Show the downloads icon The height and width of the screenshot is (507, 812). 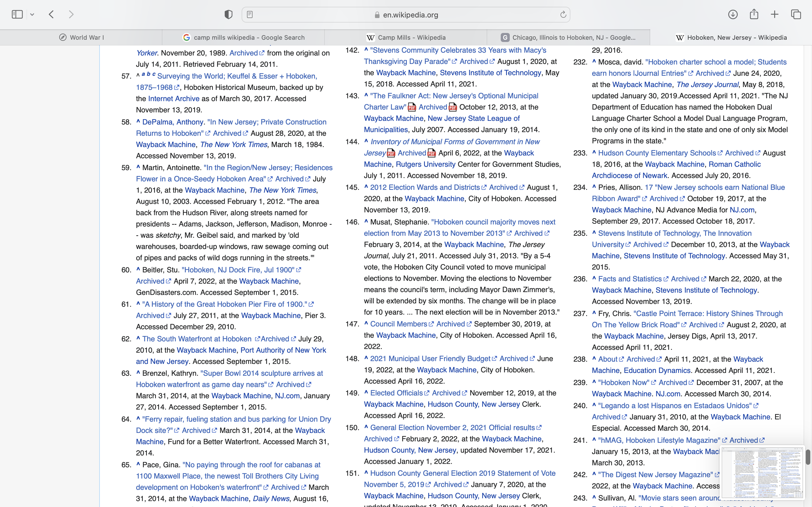coord(733,14)
